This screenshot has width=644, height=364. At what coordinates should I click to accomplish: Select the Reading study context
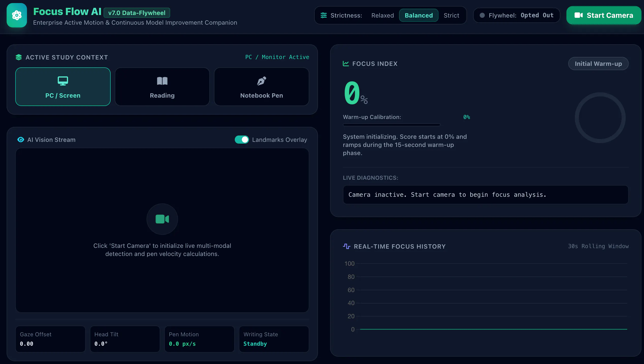coord(162,87)
